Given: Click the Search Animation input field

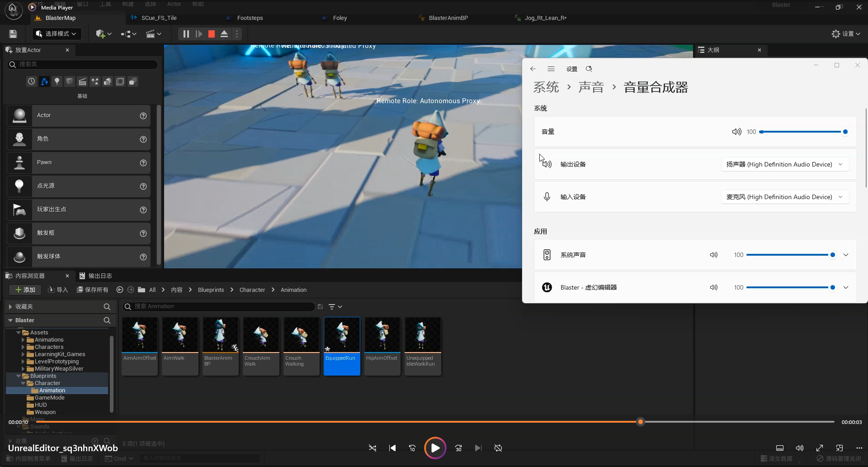Looking at the screenshot, I should [x=219, y=306].
